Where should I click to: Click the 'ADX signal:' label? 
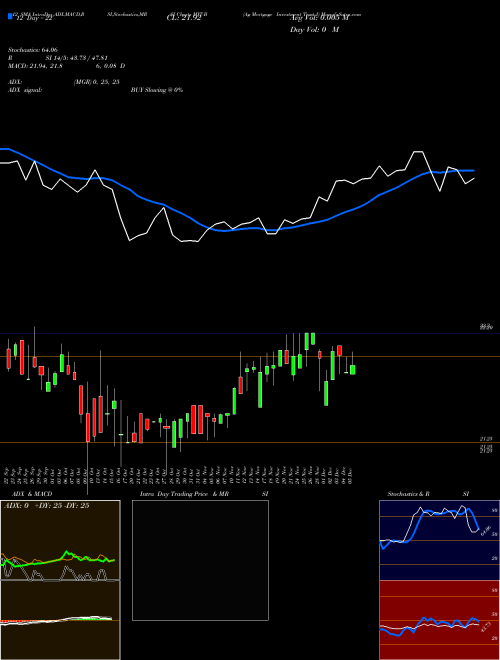25,90
